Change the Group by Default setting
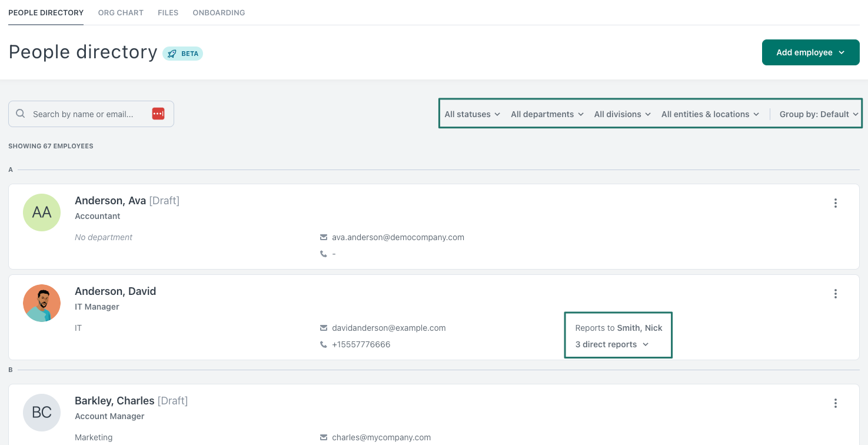 pyautogui.click(x=818, y=114)
